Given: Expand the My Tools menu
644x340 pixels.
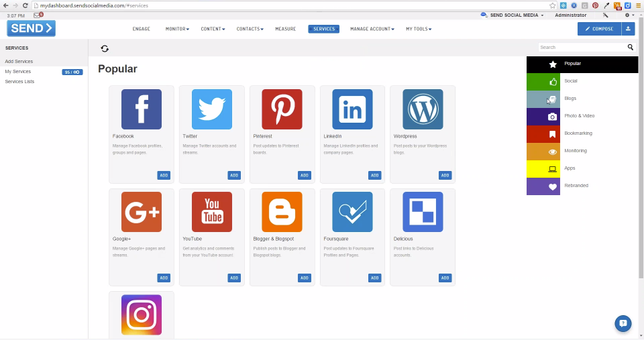Looking at the screenshot, I should tap(419, 29).
